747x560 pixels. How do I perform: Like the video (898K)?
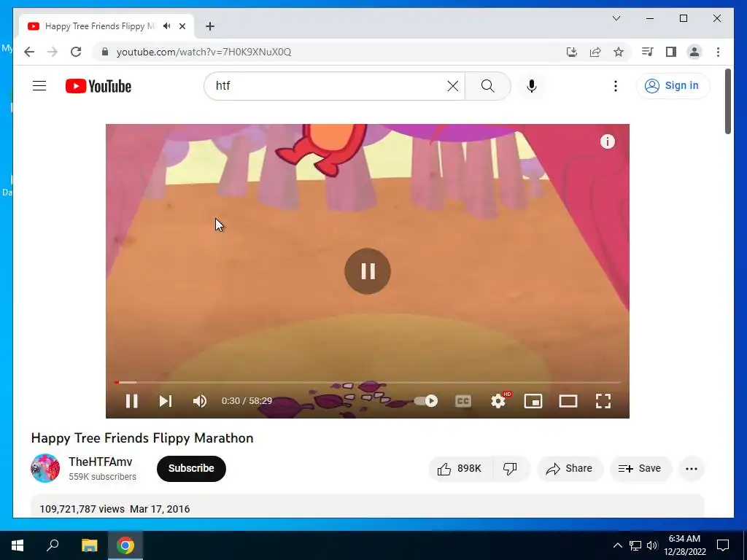click(460, 469)
